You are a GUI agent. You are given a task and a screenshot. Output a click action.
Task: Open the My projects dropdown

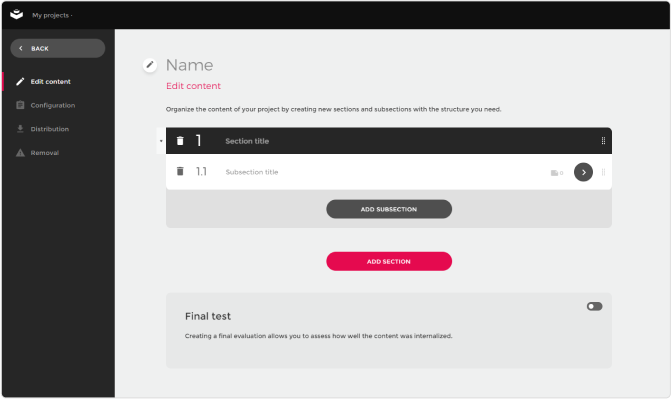point(52,15)
